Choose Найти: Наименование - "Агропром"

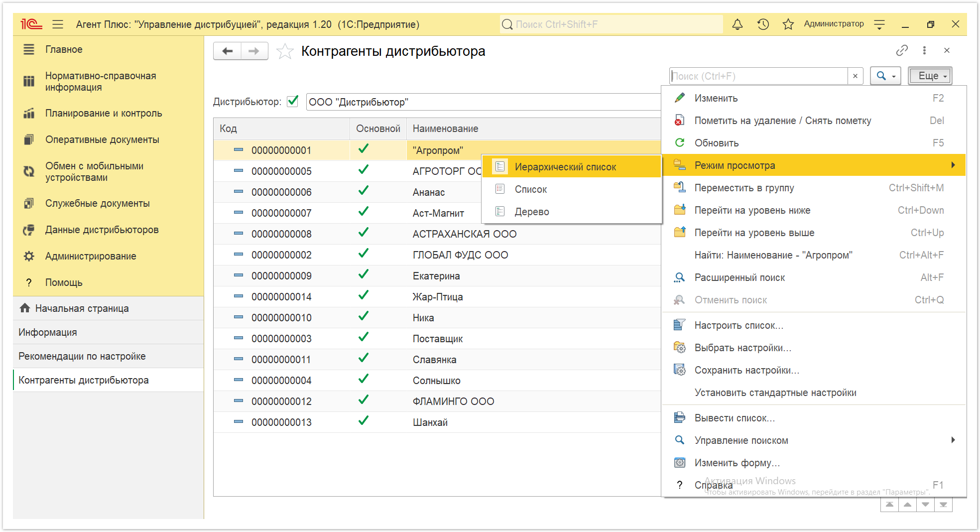tap(814, 255)
